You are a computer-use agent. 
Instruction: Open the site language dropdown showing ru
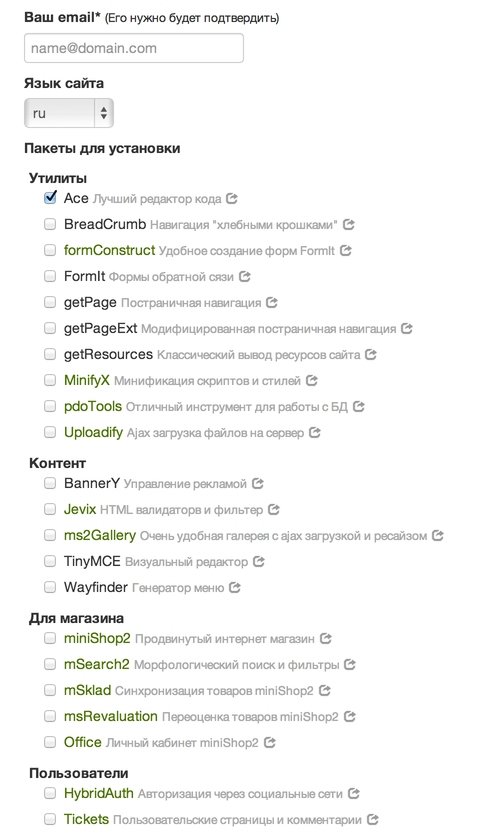pos(69,113)
